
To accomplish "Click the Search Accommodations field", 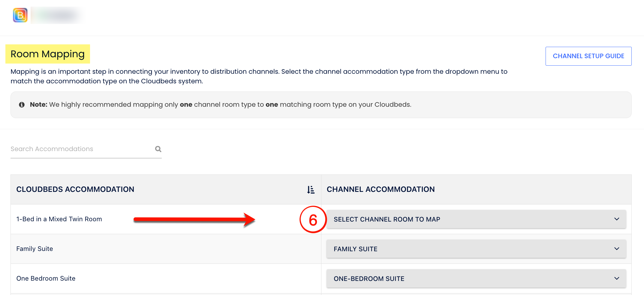I will coord(81,149).
